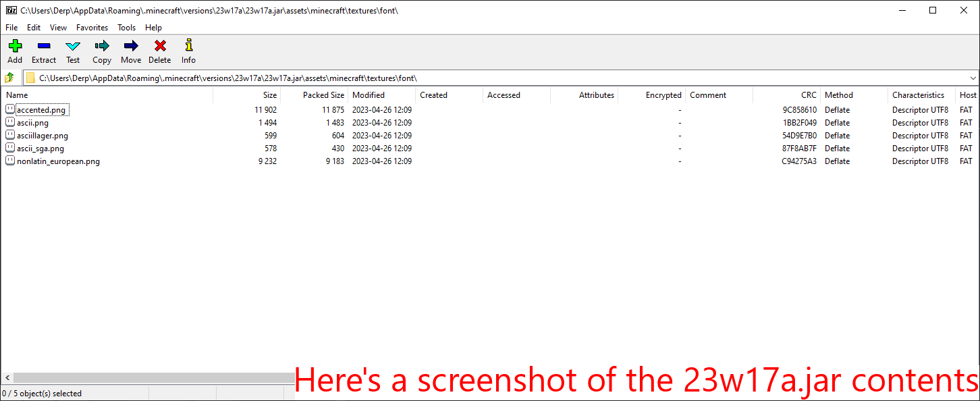Click CRC value C94275A3

pyautogui.click(x=799, y=161)
